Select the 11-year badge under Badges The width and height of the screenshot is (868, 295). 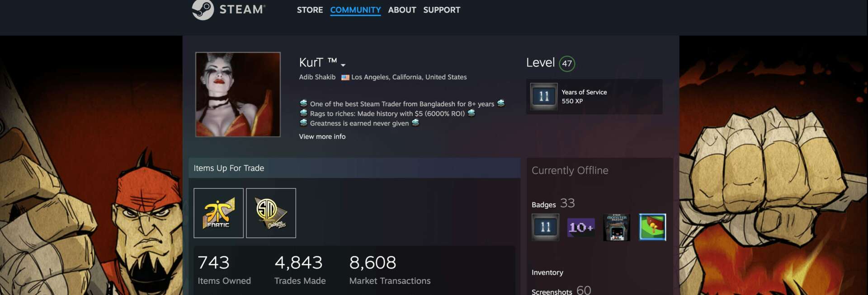[x=545, y=227]
